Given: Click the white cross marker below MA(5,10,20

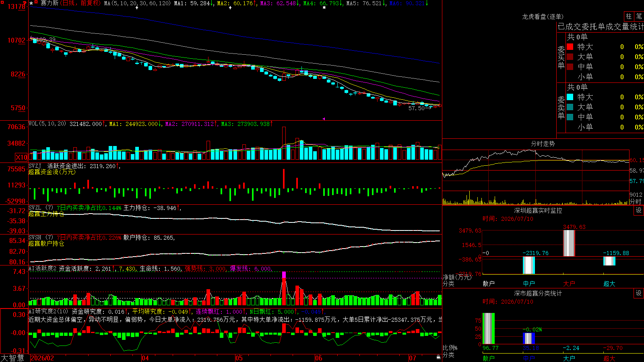Looking at the screenshot, I should (137, 8).
